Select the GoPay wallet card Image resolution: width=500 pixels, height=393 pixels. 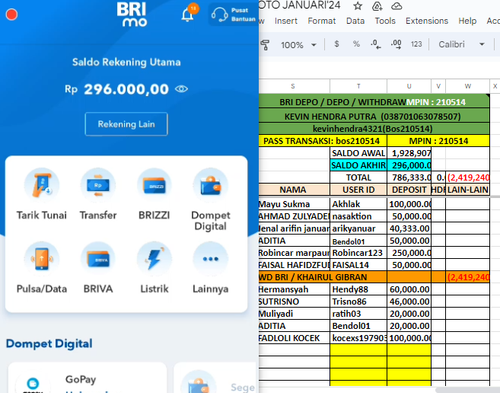(87, 378)
